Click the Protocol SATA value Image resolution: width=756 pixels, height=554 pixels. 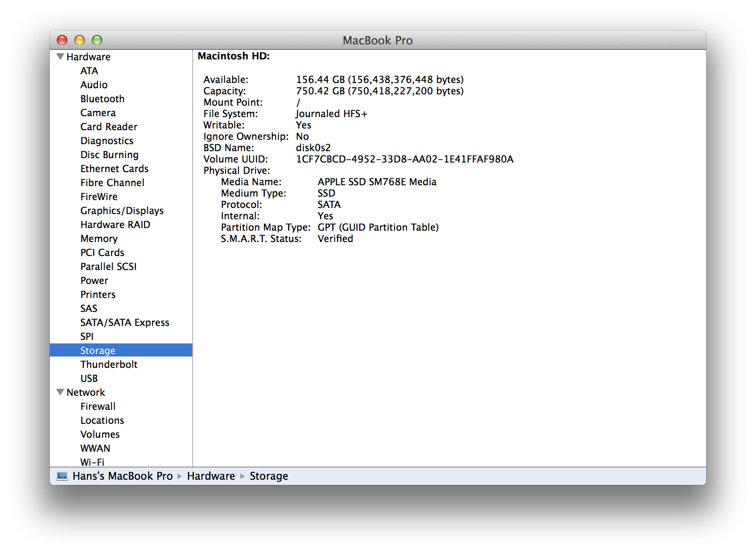click(329, 204)
